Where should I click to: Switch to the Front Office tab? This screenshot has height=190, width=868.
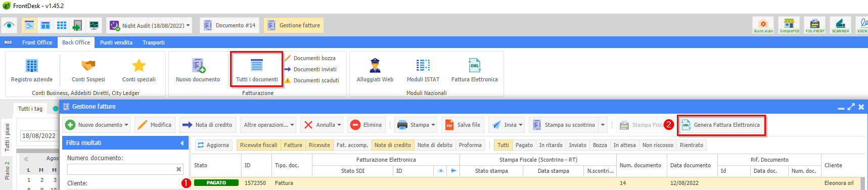pos(37,42)
